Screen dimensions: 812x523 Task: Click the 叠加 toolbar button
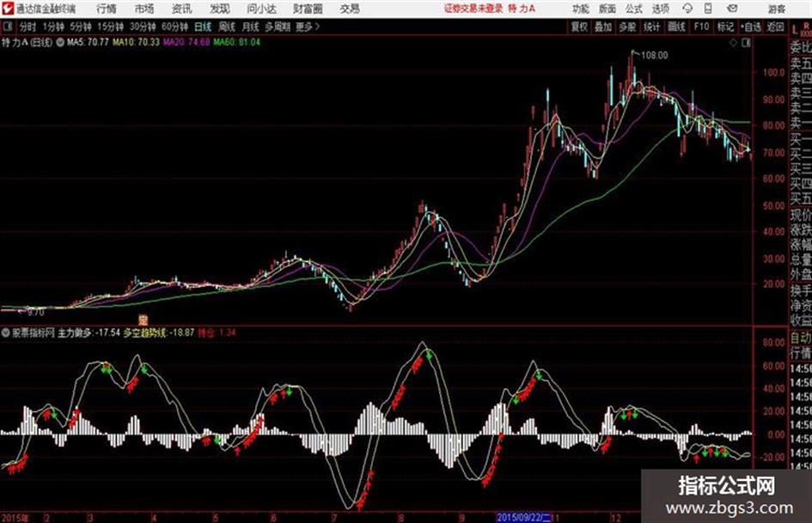[603, 27]
